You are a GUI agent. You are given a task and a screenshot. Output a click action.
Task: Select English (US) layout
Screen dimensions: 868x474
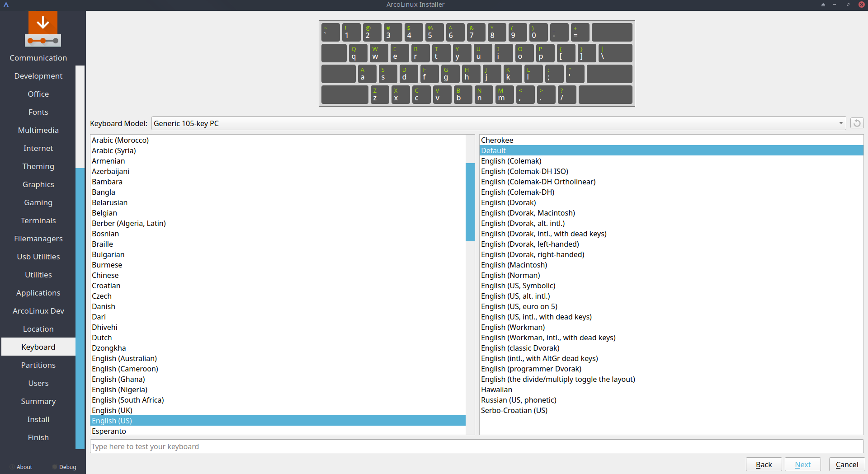(x=278, y=421)
